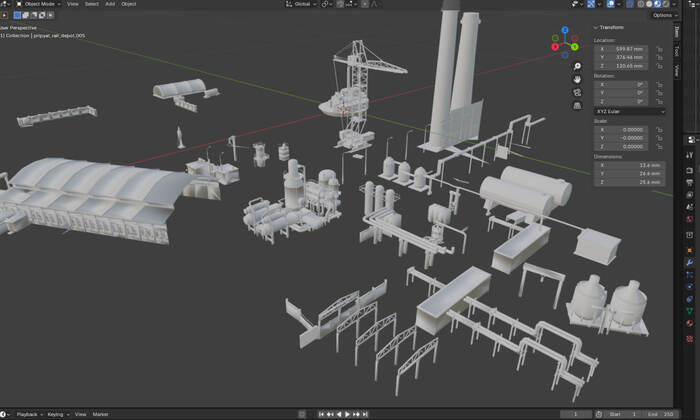The height and width of the screenshot is (420, 700).
Task: Toggle lock on Scale Y field
Action: [659, 138]
